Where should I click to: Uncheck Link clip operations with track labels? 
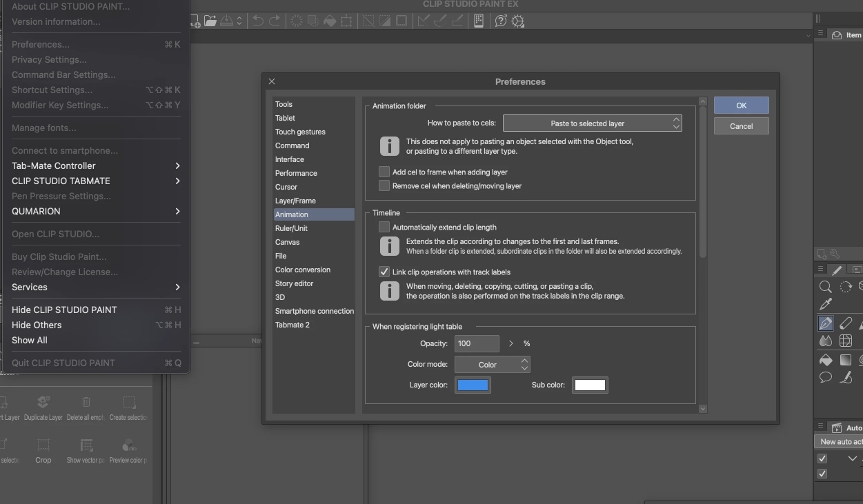384,272
